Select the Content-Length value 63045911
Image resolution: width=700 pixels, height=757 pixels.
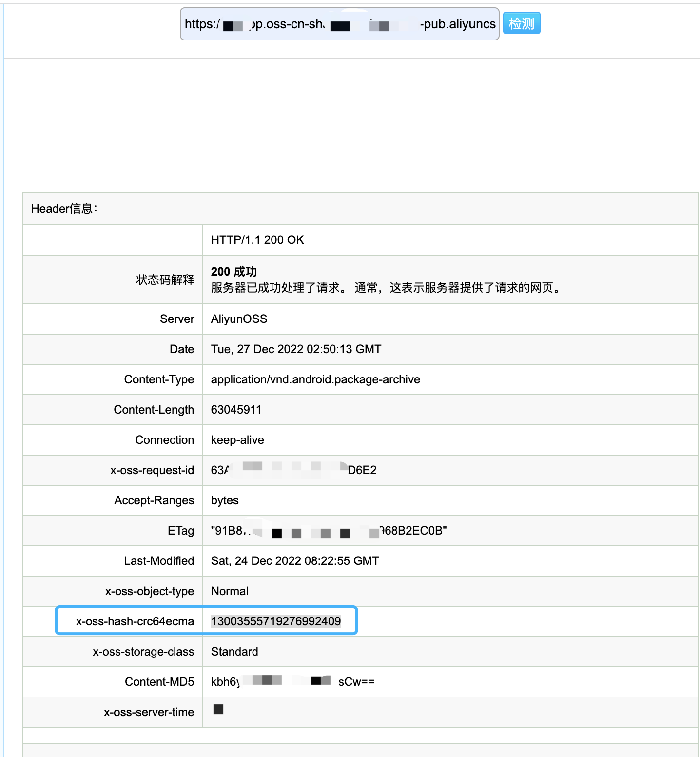(236, 410)
